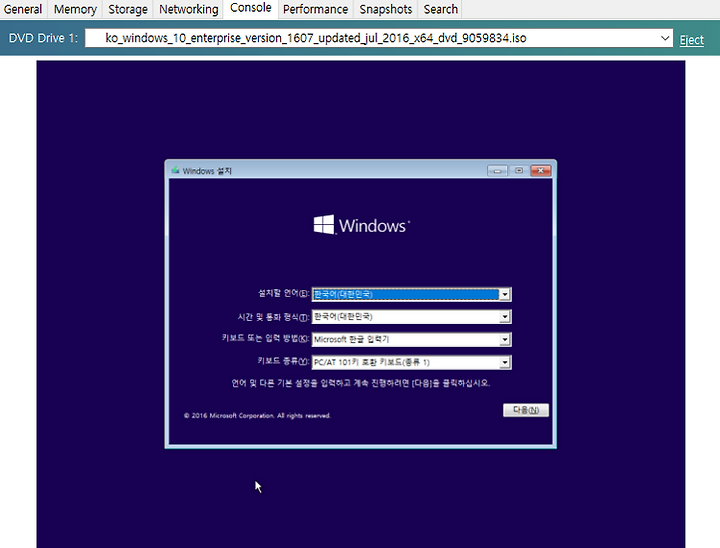Screen dimensions: 720x548
Task: Open the Storage tab
Action: (x=128, y=9)
